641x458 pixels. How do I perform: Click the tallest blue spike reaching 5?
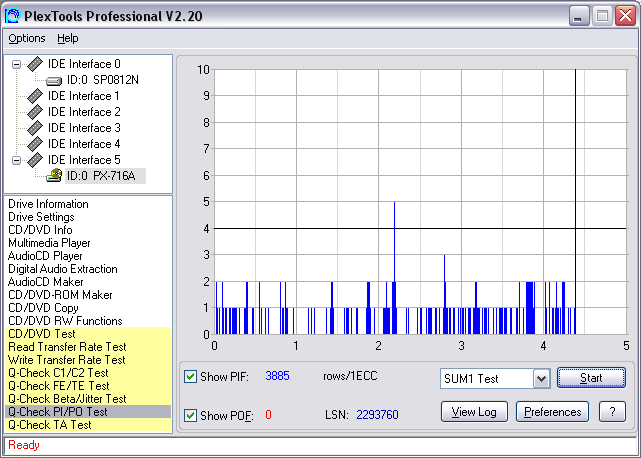coord(394,268)
